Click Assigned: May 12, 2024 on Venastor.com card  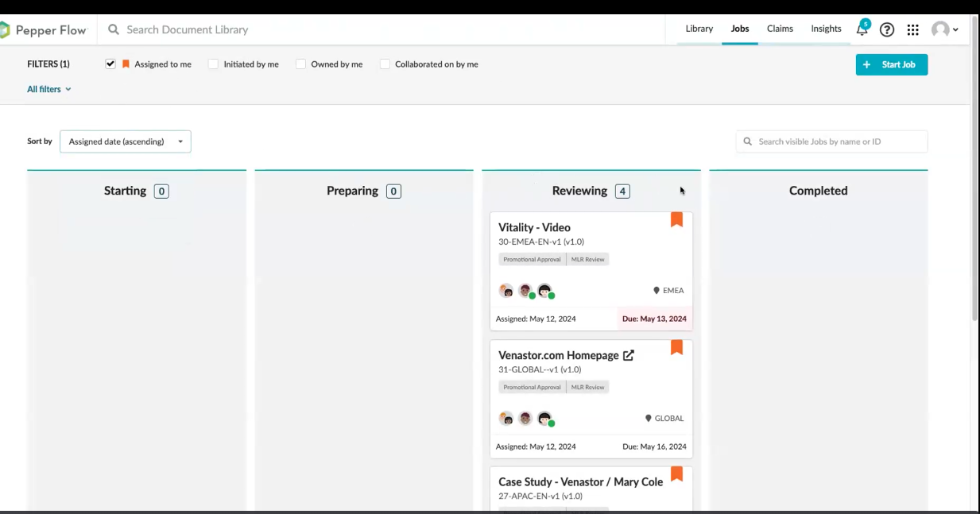tap(536, 446)
